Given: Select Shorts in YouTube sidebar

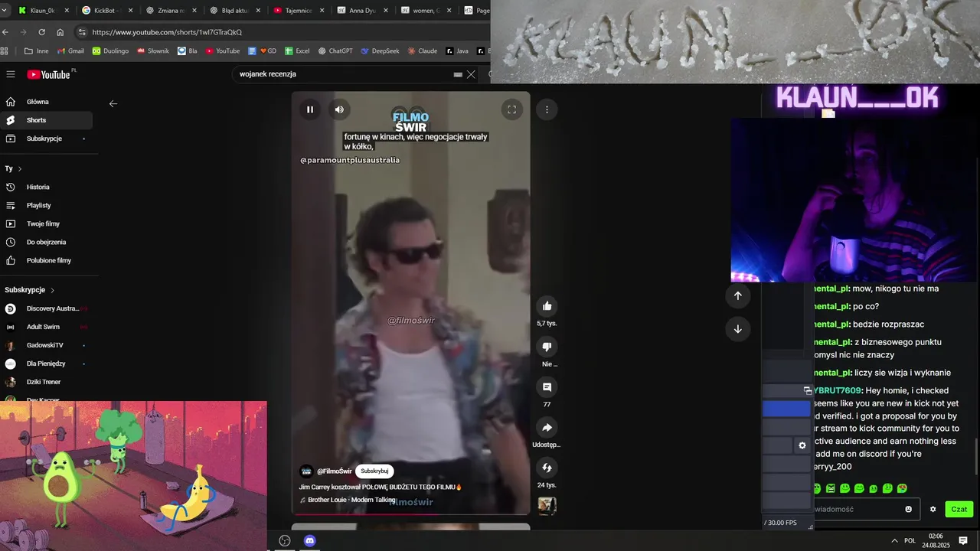Looking at the screenshot, I should click(x=47, y=120).
